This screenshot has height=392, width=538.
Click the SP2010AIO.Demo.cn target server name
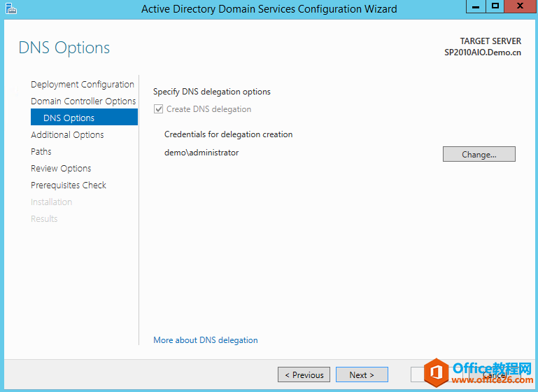pos(483,52)
